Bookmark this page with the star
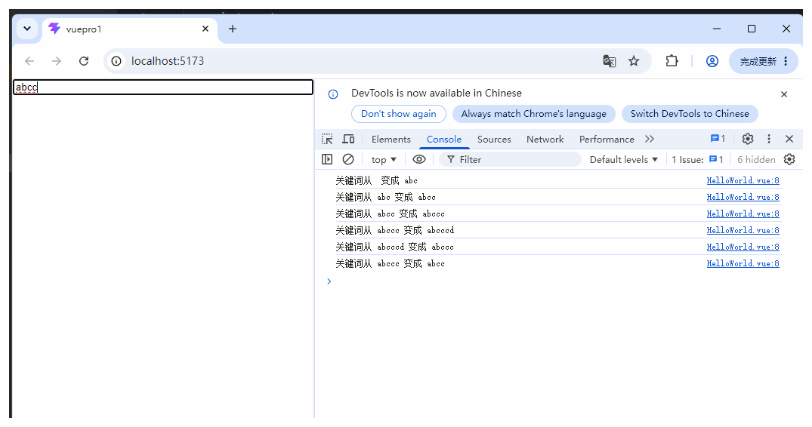 pos(634,61)
